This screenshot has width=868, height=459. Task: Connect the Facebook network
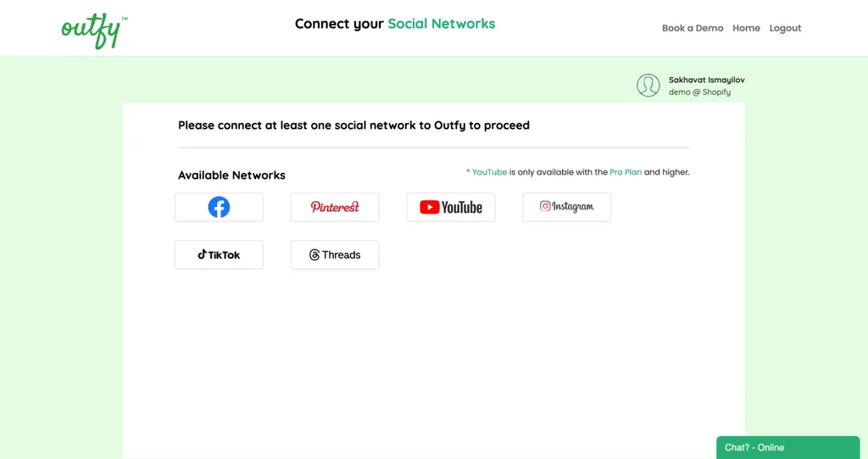click(x=219, y=207)
